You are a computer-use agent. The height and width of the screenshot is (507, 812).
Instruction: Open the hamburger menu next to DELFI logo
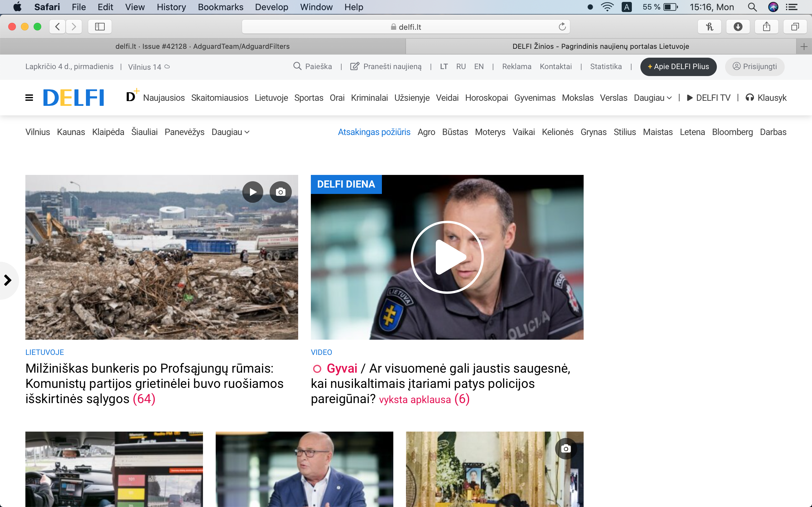[29, 98]
